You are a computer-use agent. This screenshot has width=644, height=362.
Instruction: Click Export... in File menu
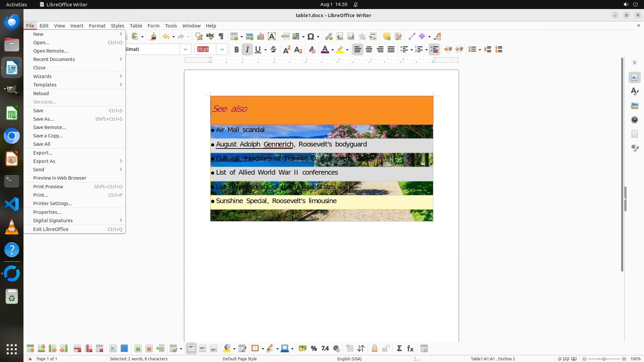[43, 153]
